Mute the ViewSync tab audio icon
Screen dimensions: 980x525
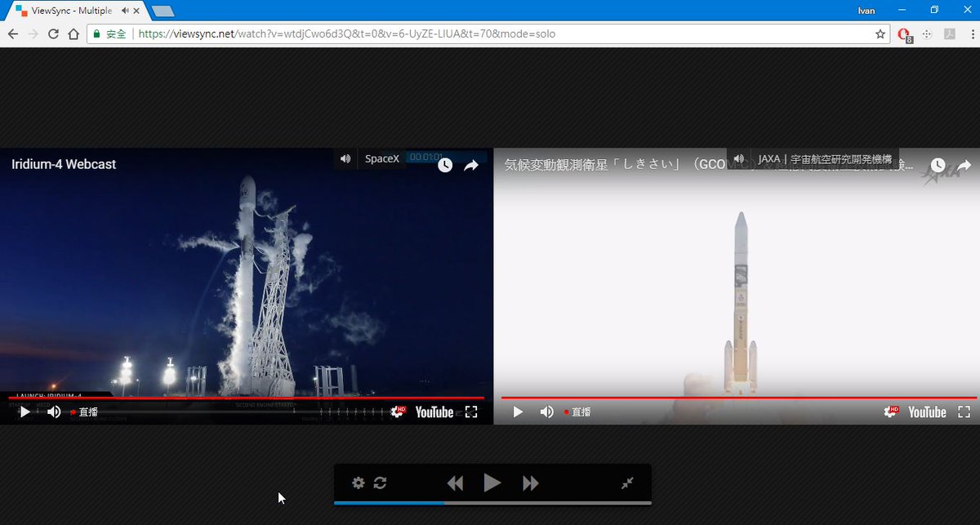[x=123, y=11]
